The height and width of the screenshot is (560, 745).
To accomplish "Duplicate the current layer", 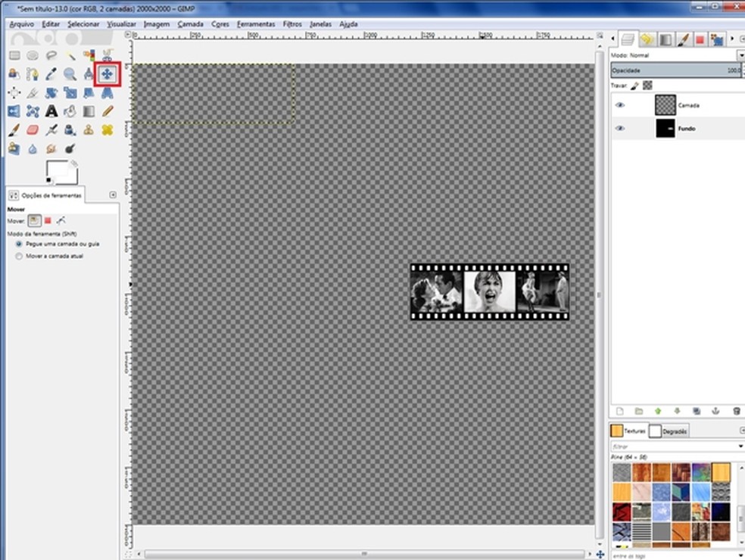I will tap(697, 411).
